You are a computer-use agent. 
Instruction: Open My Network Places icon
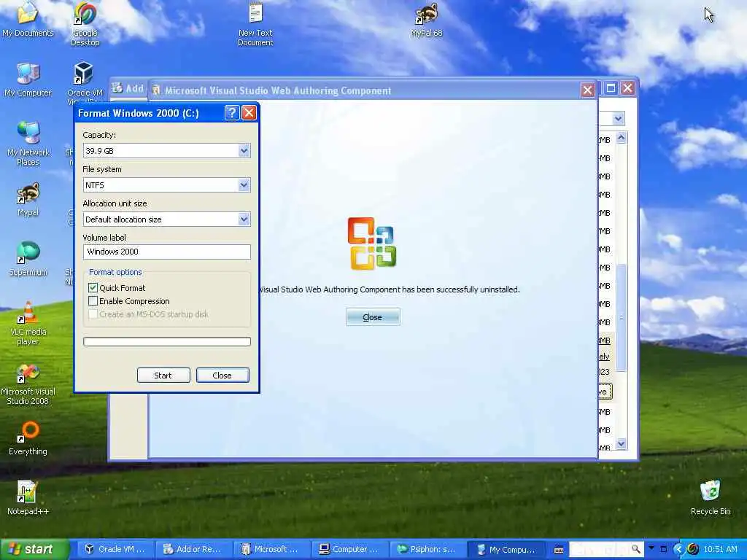point(28,143)
